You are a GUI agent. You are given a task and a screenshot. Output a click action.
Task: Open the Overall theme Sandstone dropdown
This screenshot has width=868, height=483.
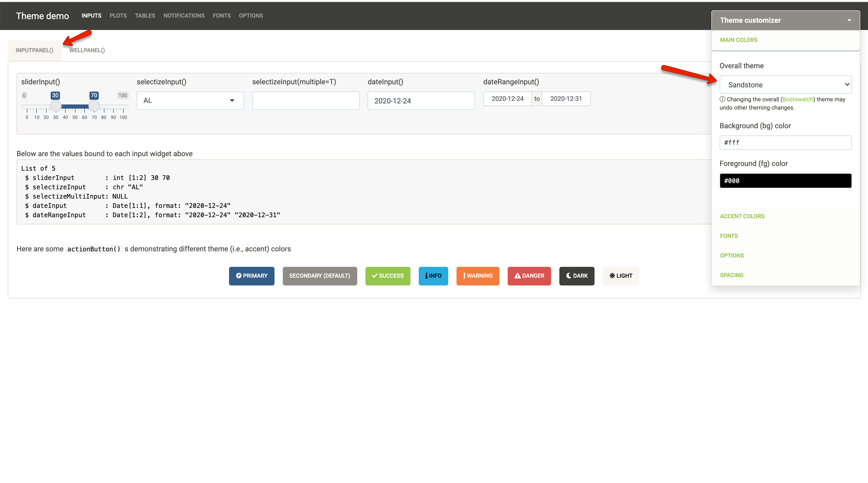point(786,84)
